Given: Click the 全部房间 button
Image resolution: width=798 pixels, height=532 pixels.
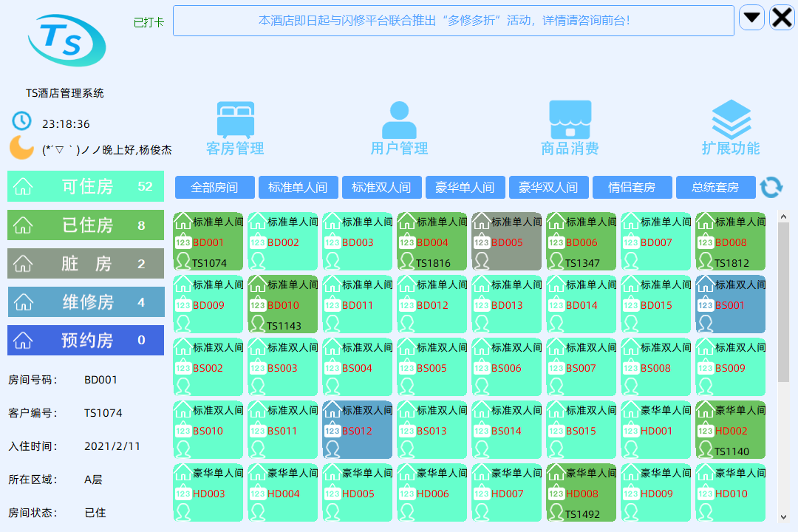Looking at the screenshot, I should point(214,187).
